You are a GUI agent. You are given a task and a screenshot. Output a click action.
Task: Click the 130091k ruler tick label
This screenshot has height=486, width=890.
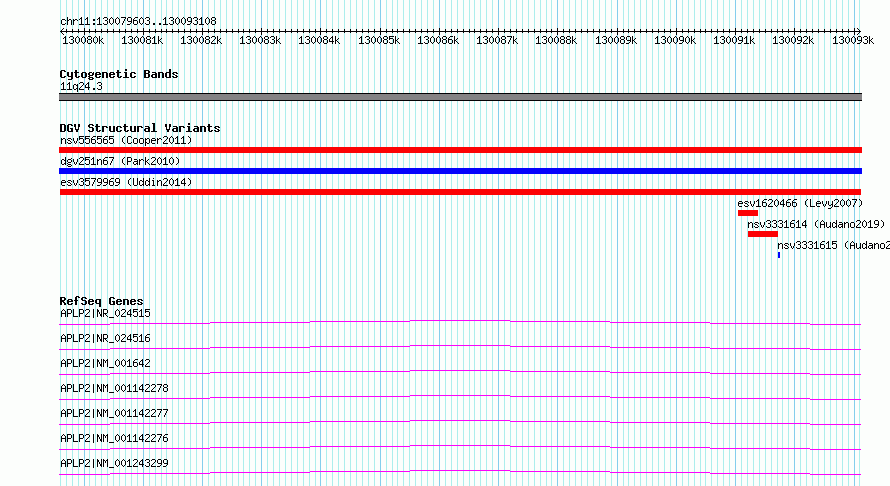(x=734, y=40)
